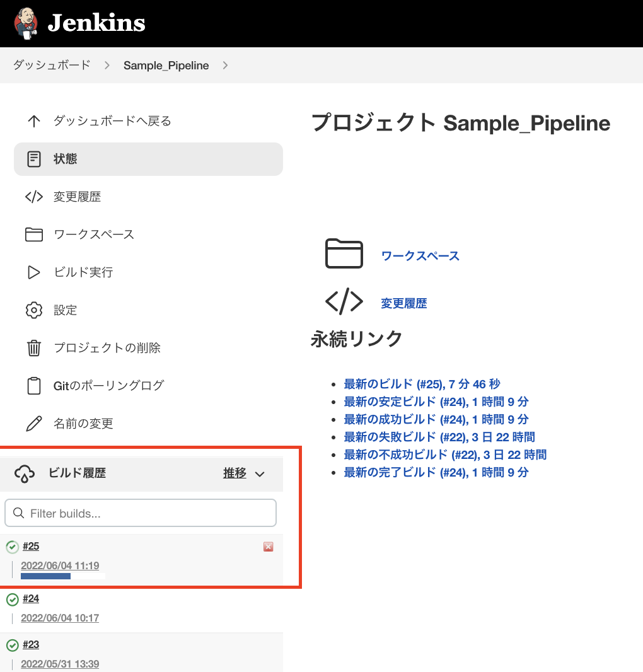Viewport: 643px width, 672px height.
Task: Expand the chevron after ダッシュボード breadcrumb
Action: point(107,65)
